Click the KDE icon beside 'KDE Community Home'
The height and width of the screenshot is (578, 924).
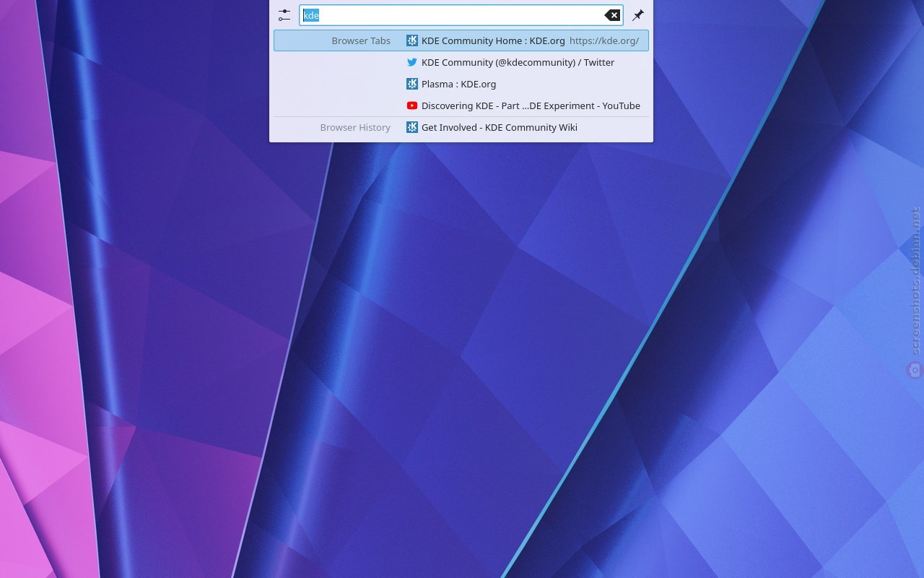[412, 40]
